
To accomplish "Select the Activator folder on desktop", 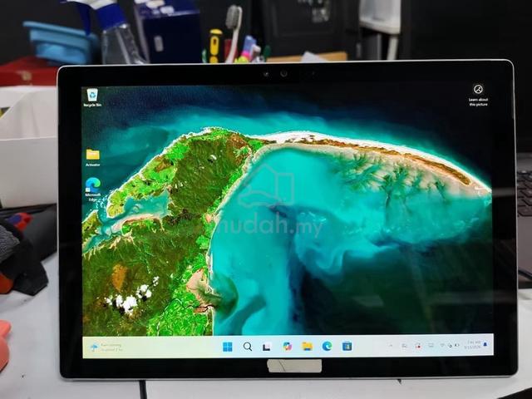I will 92,157.
